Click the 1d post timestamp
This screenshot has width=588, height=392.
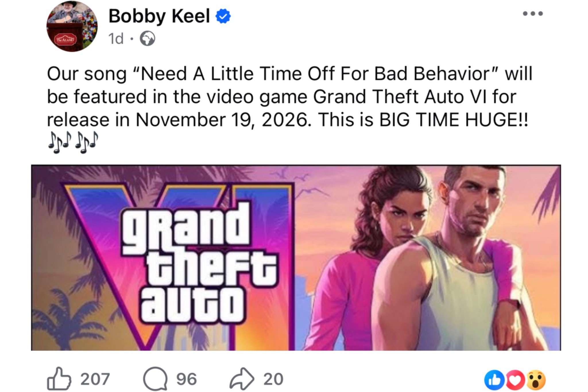(x=116, y=39)
